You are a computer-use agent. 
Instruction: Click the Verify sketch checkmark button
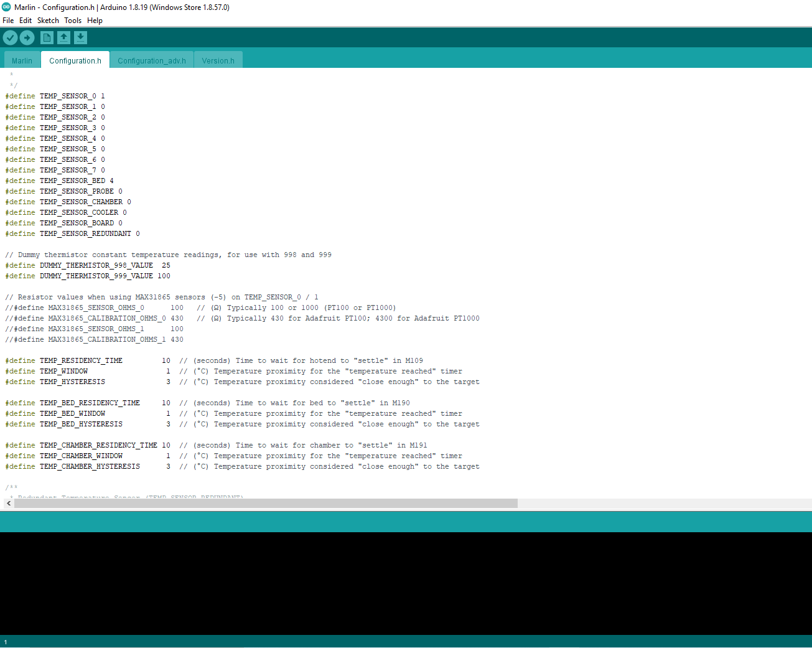(10, 38)
